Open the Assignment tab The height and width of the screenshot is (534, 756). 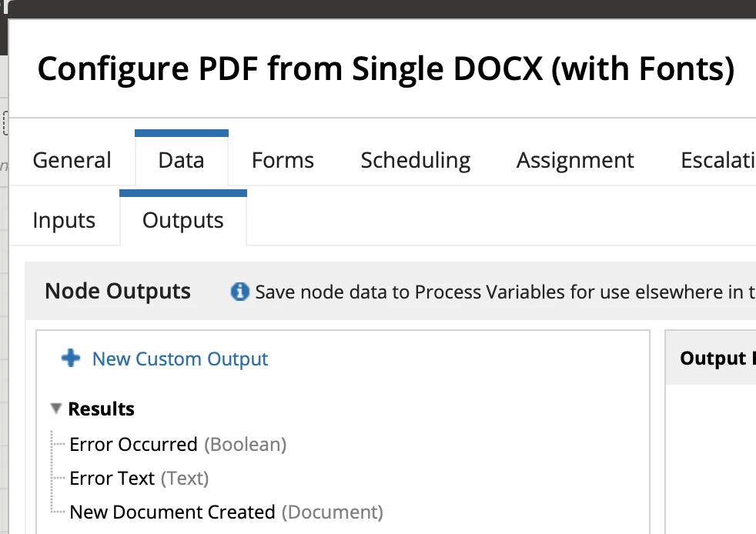[575, 160]
